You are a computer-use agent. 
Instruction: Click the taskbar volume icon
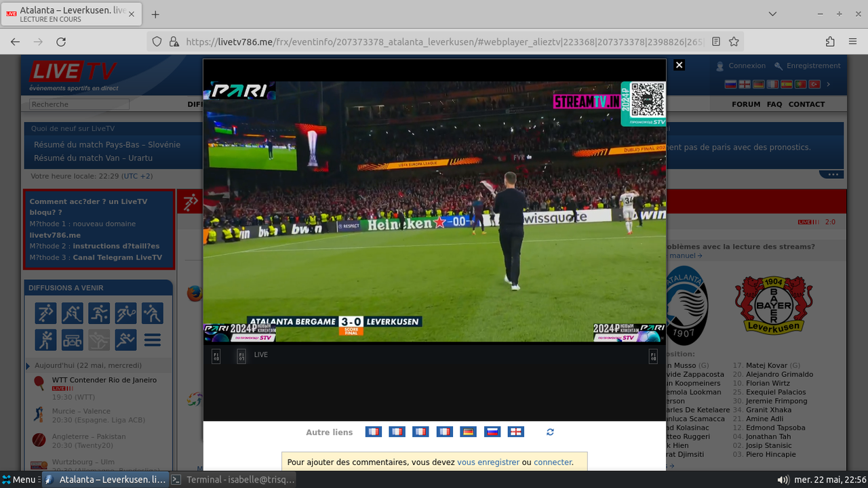[x=783, y=480]
